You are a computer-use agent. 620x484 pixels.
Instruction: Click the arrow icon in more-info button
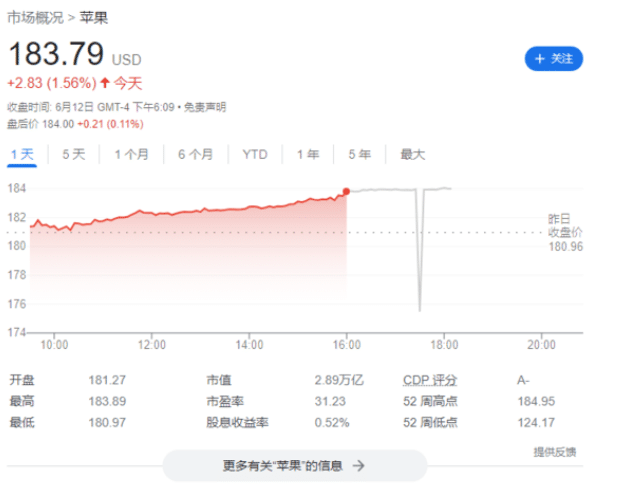tap(359, 465)
